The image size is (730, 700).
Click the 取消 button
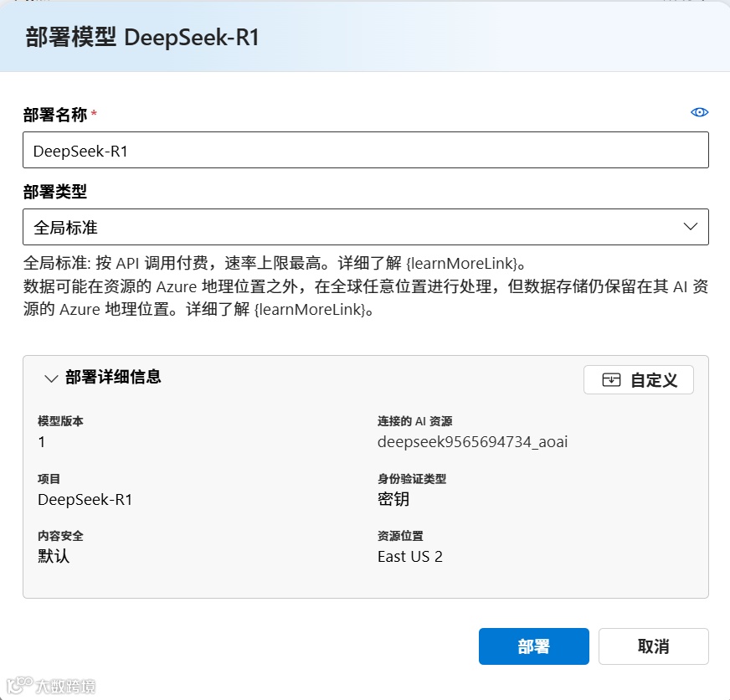(x=653, y=646)
